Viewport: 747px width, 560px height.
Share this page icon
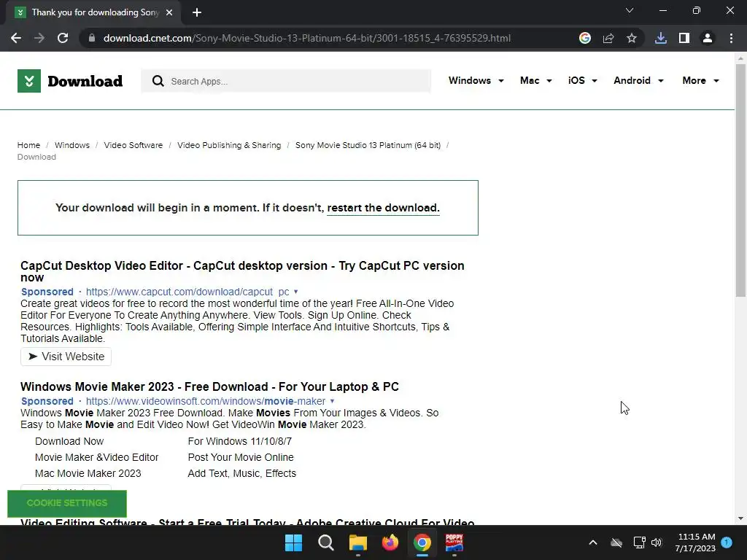tap(608, 38)
